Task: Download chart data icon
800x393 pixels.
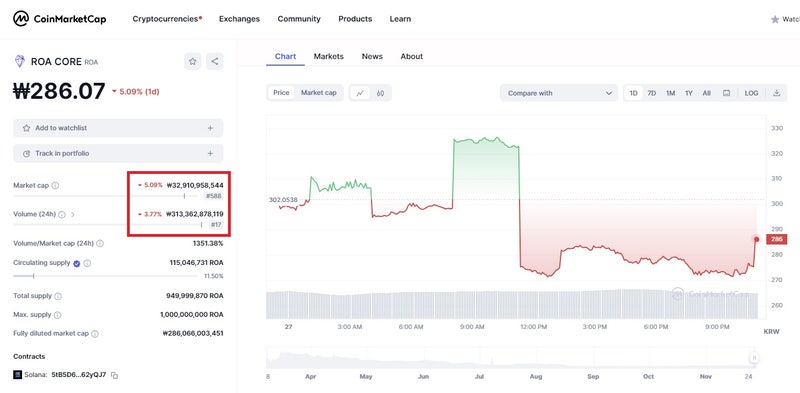Action: 777,93
